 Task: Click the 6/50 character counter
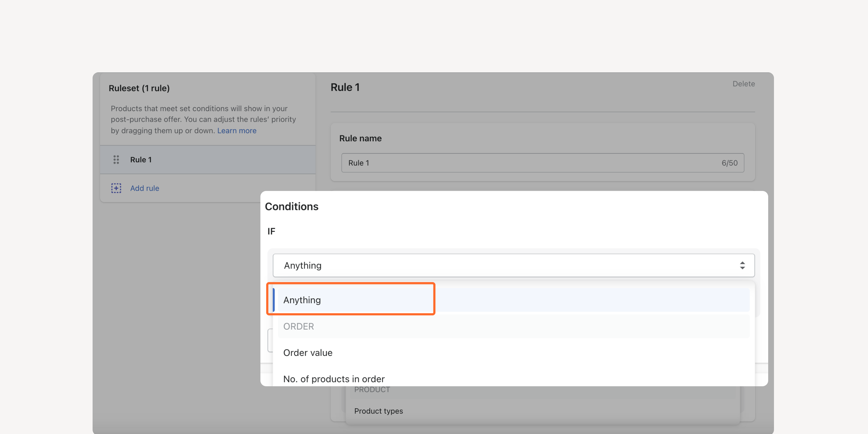pyautogui.click(x=729, y=163)
